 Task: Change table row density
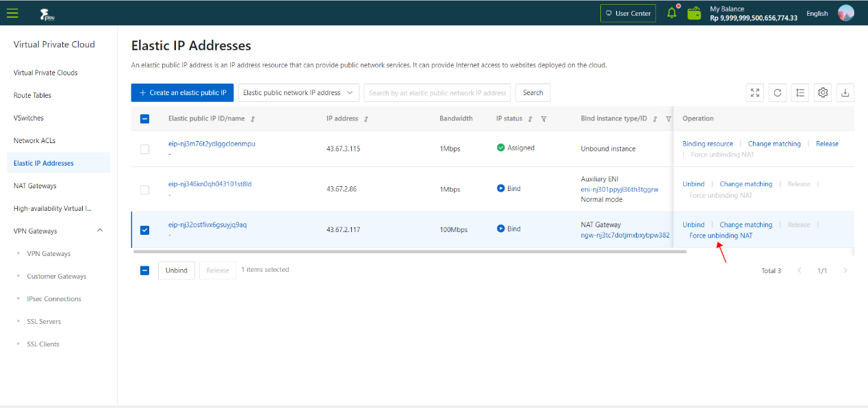800,93
